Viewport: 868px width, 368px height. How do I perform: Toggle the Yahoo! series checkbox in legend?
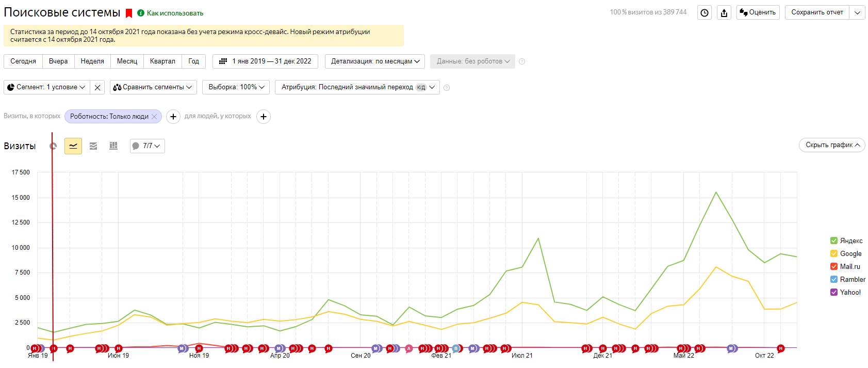click(x=834, y=292)
